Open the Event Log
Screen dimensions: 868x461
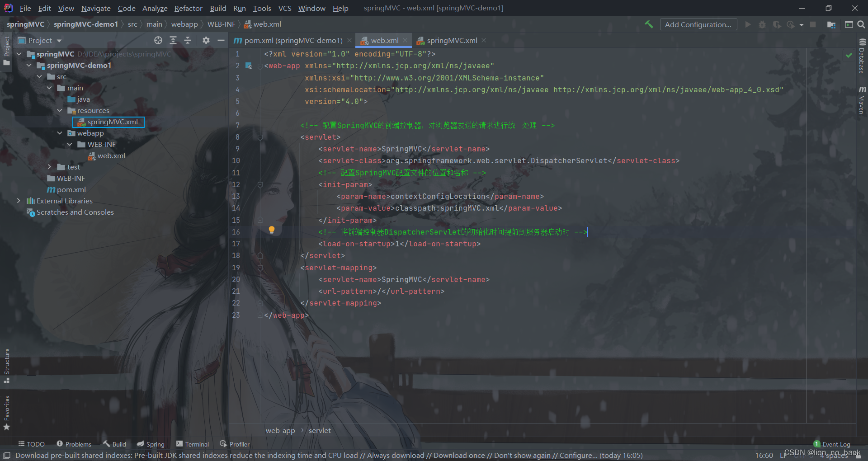pyautogui.click(x=832, y=444)
